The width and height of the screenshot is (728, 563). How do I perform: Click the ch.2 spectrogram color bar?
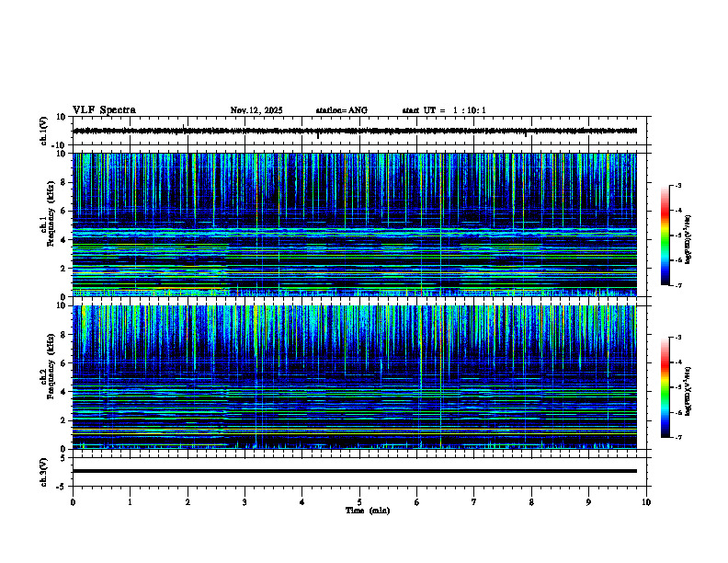(665, 387)
